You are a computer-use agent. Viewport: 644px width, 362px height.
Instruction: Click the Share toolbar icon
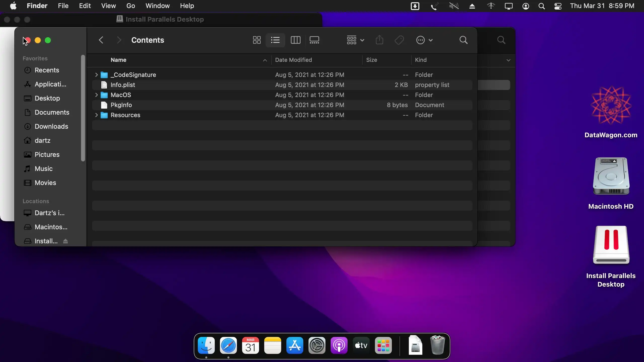point(379,40)
